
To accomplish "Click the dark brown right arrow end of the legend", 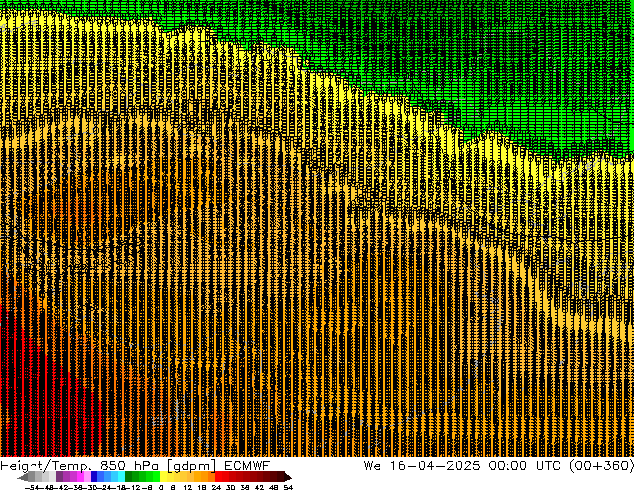I will point(288,477).
